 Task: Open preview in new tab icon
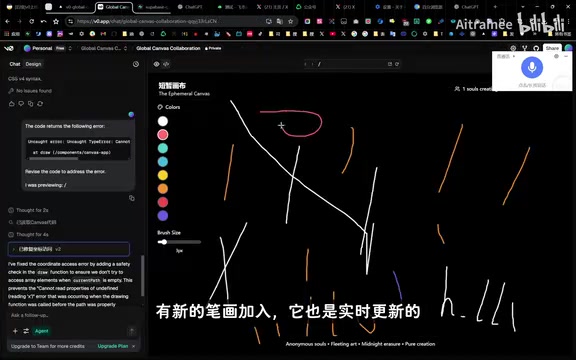point(390,64)
